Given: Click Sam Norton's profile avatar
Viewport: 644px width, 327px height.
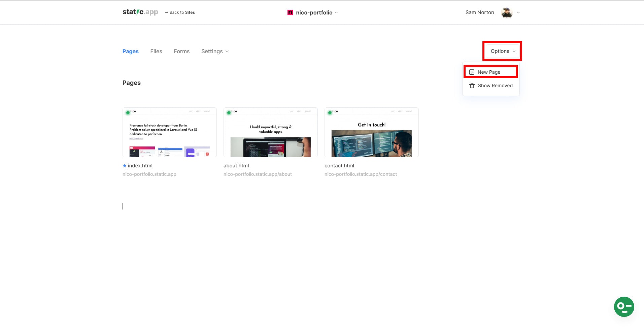Looking at the screenshot, I should [x=506, y=12].
